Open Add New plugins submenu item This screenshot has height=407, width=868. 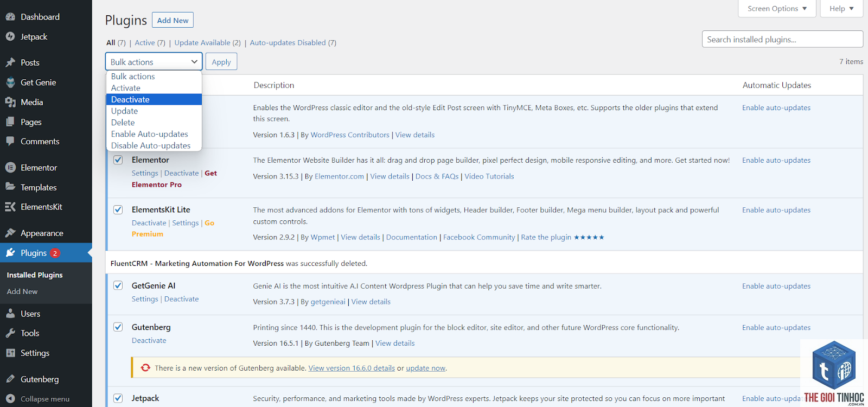[22, 291]
